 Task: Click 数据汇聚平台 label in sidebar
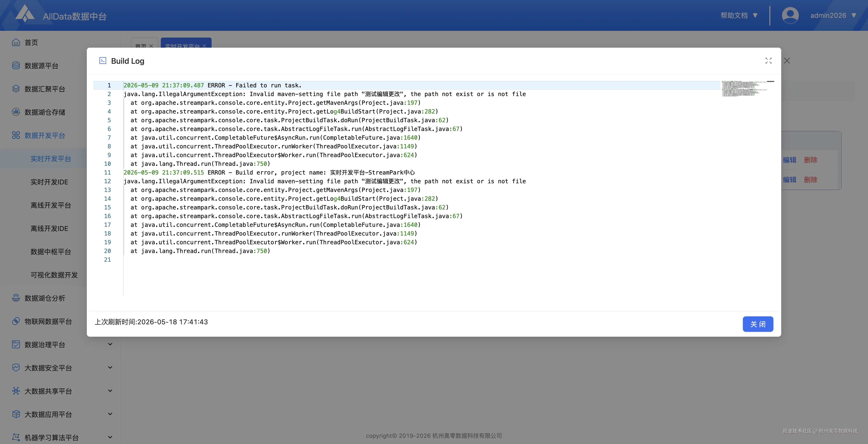[x=45, y=89]
